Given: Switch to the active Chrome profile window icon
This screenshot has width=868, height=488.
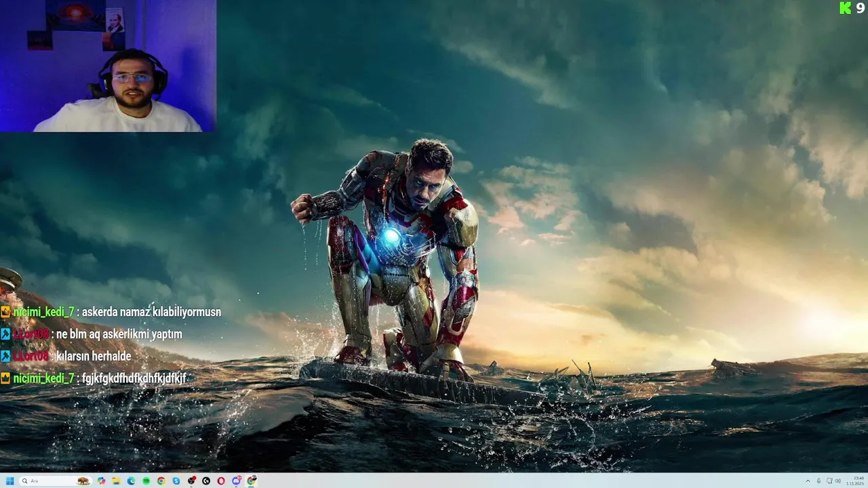Looking at the screenshot, I should point(252,481).
